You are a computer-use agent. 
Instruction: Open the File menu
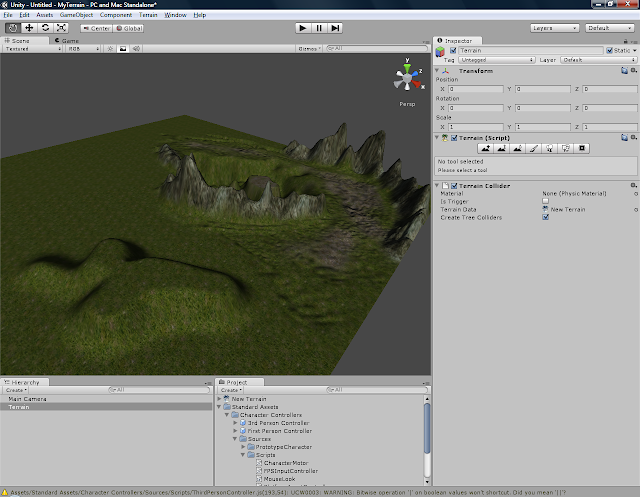(8, 15)
